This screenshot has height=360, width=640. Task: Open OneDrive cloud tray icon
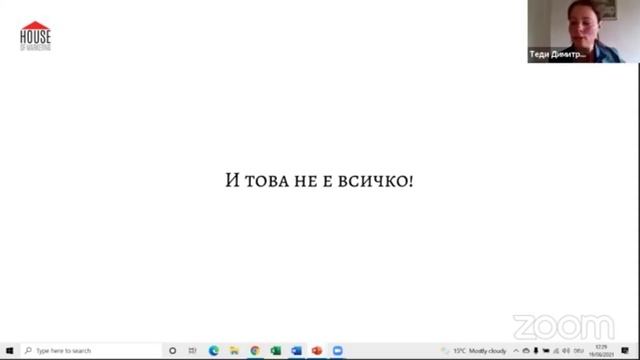point(526,351)
